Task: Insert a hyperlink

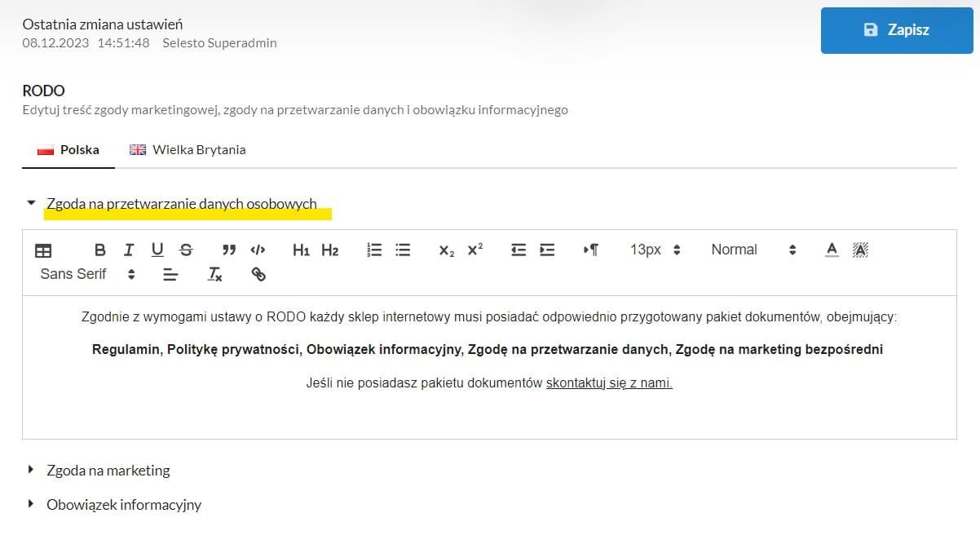Action: click(x=258, y=275)
